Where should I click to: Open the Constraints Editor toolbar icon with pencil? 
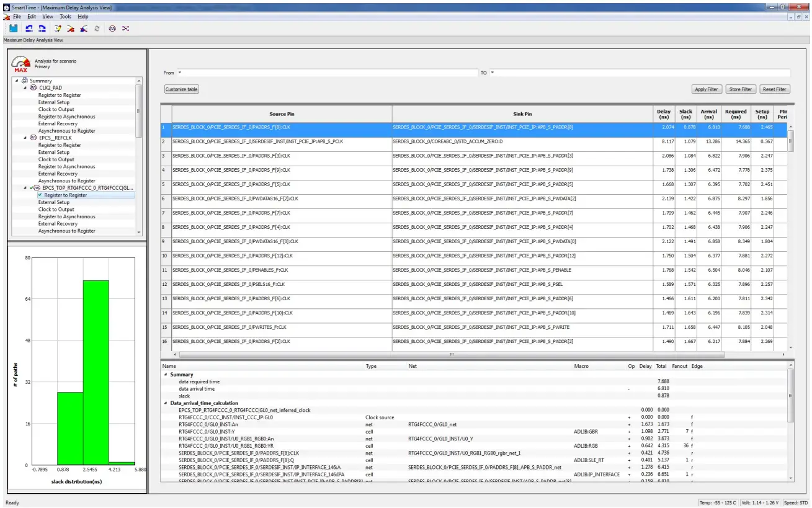[58, 29]
